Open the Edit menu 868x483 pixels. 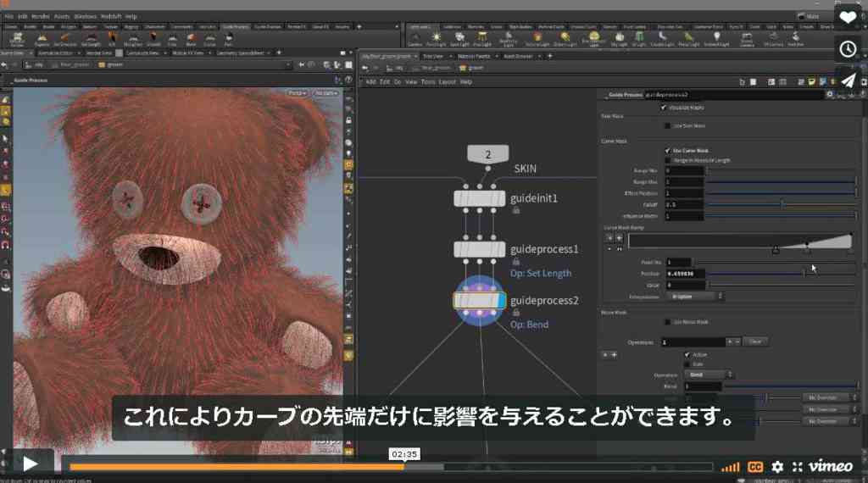[23, 17]
